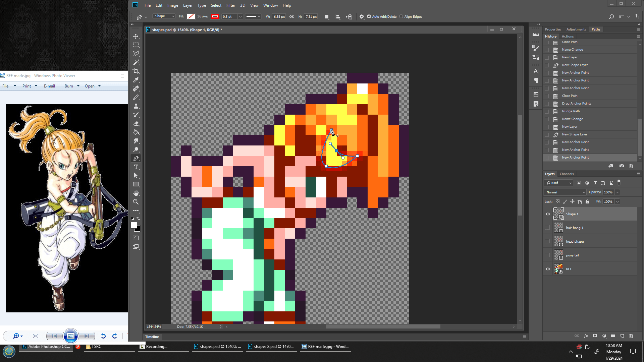
Task: Uncheck Auto Add/Delete option
Action: 369,16
